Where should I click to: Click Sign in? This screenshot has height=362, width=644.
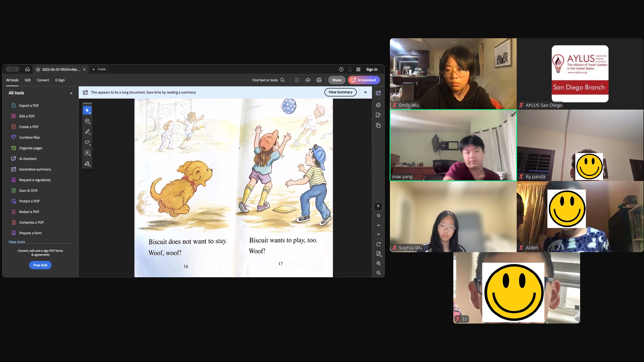click(x=372, y=69)
